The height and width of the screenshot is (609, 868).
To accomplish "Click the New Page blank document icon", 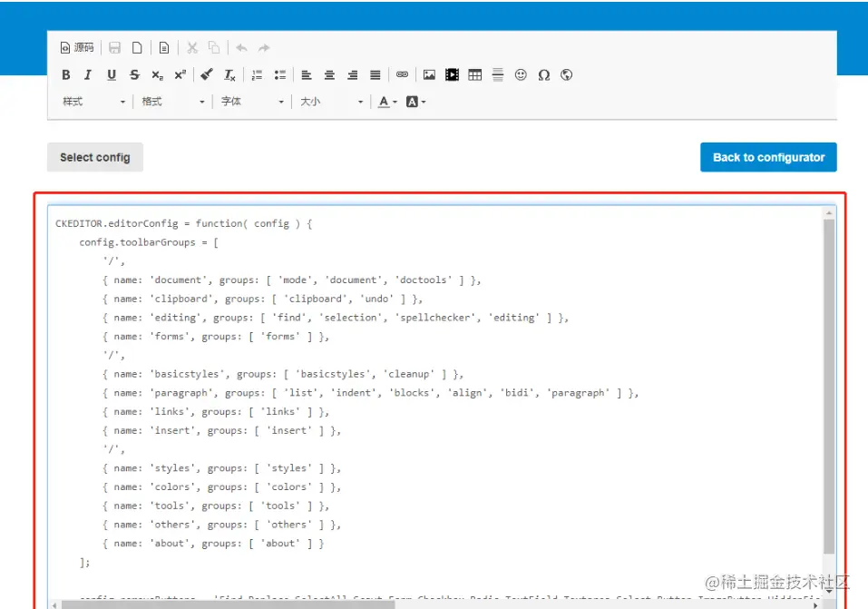I will tap(137, 48).
